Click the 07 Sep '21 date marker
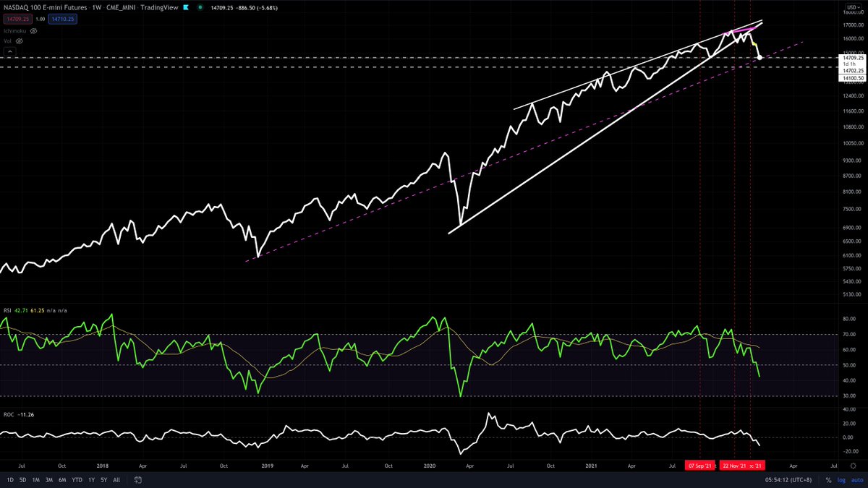This screenshot has height=488, width=868. [x=700, y=466]
